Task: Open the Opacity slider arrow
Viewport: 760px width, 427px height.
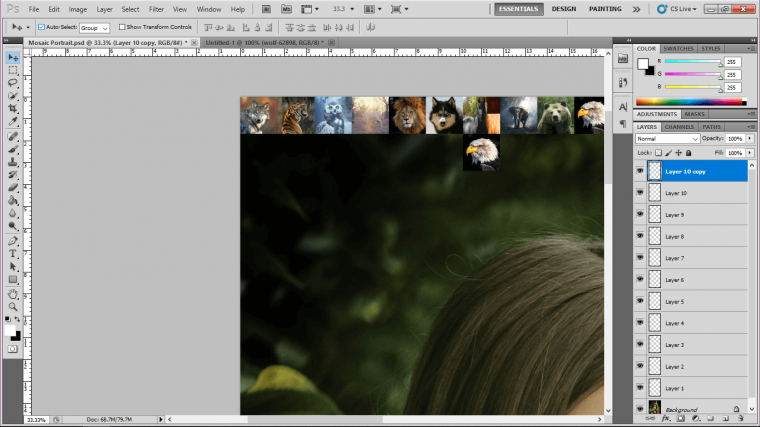Action: 750,139
